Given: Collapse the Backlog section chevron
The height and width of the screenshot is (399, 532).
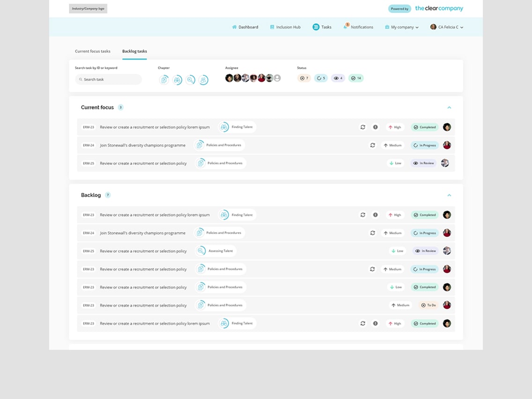Looking at the screenshot, I should tap(449, 195).
